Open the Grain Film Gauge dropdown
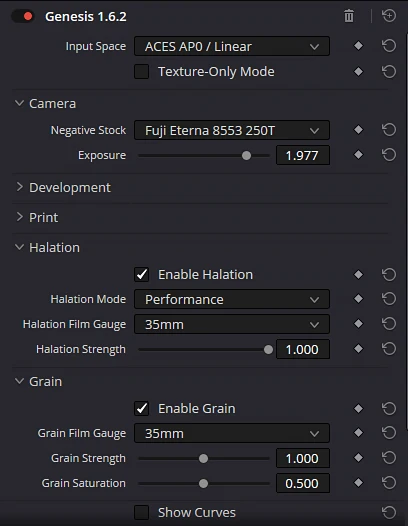 coord(232,433)
